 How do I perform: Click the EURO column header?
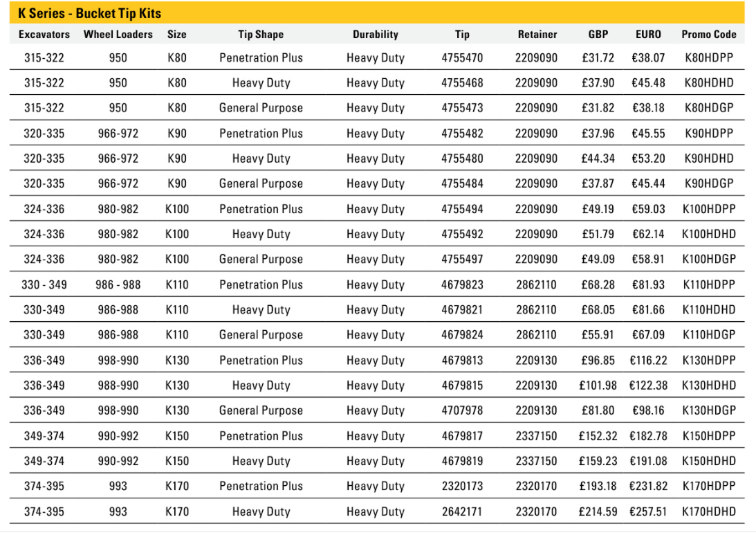(648, 34)
